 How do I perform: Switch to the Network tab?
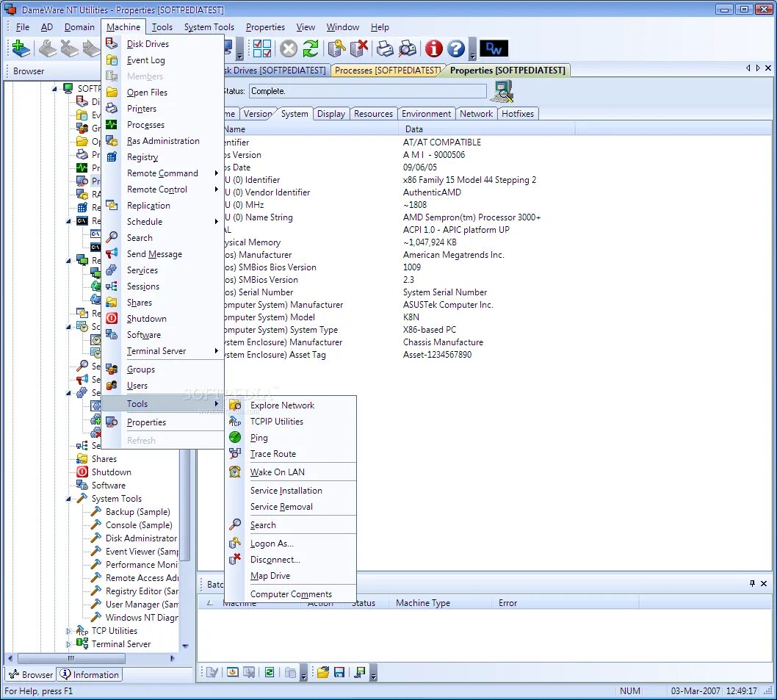tap(476, 114)
